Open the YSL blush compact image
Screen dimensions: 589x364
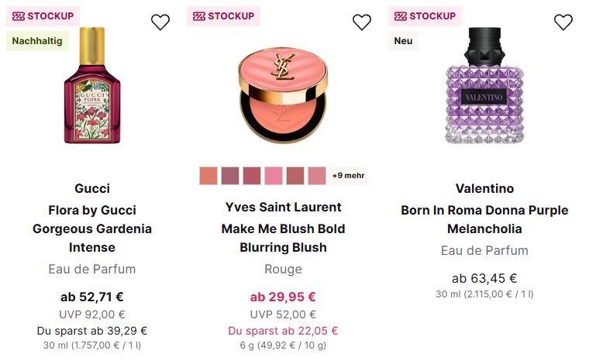pyautogui.click(x=283, y=89)
